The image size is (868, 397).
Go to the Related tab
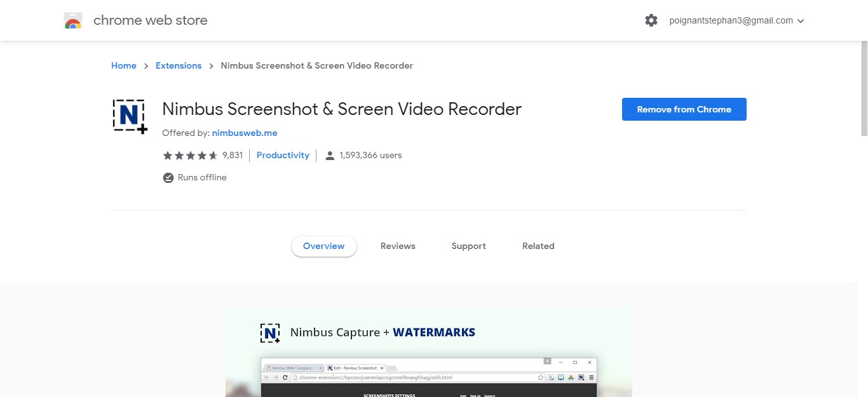[538, 246]
